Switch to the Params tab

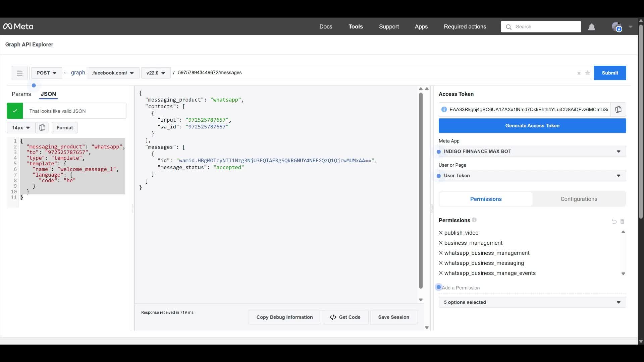pos(21,94)
